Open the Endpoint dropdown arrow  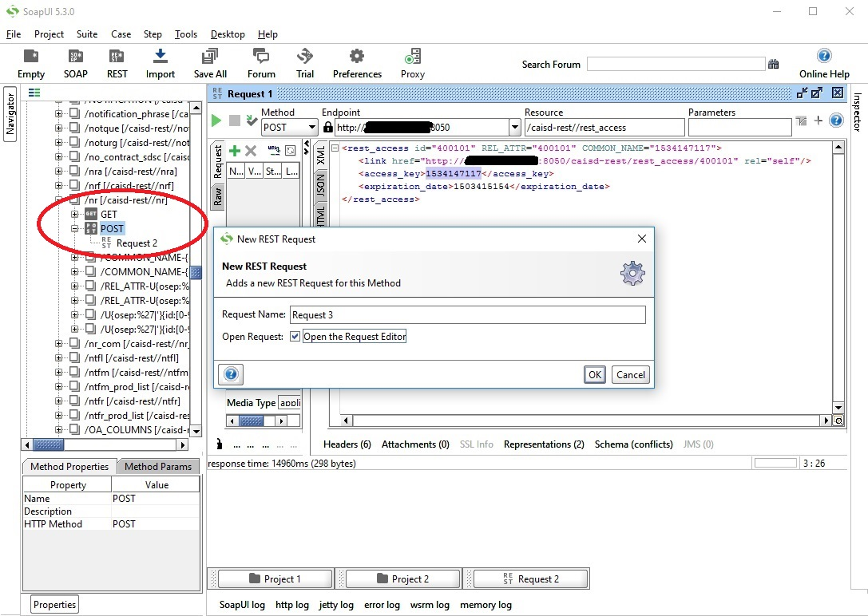[x=514, y=128]
